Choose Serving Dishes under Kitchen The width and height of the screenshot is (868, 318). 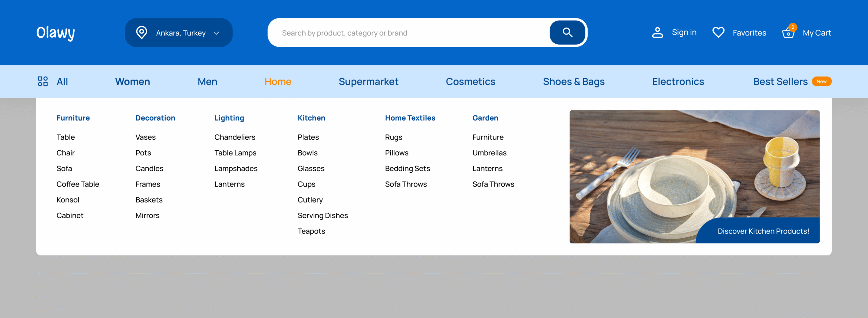coord(322,215)
